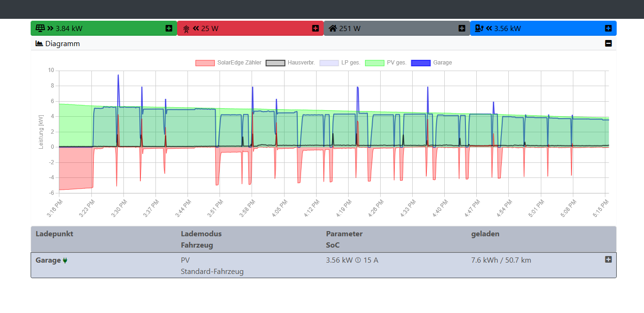Click the Fahrzeug header label
This screenshot has height=313, width=644.
coord(197,245)
